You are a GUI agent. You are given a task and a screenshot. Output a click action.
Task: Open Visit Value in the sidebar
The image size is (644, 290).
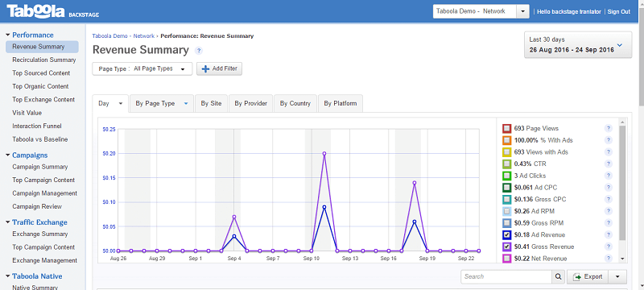[27, 113]
